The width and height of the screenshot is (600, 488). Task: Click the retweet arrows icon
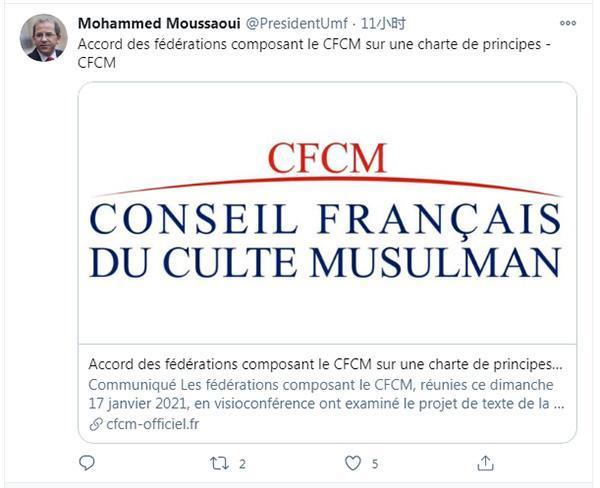(x=220, y=463)
